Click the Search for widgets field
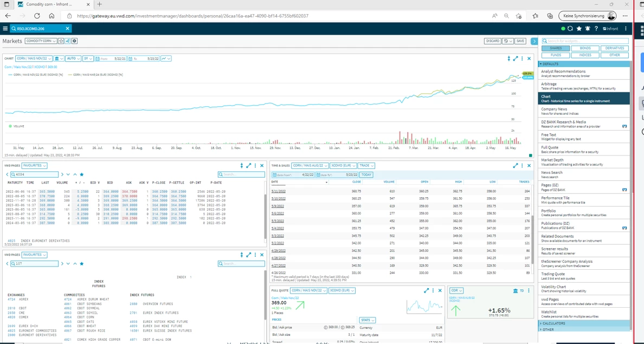 (x=585, y=41)
